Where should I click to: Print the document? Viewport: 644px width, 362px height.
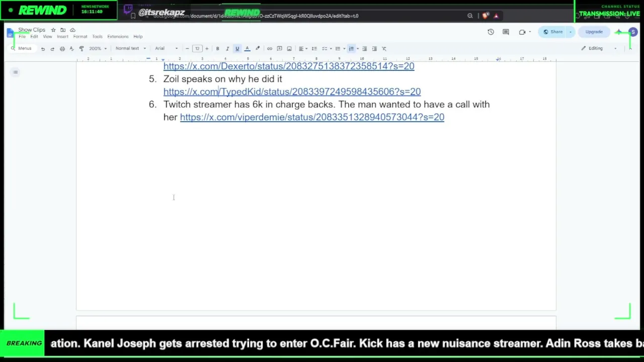[x=62, y=49]
